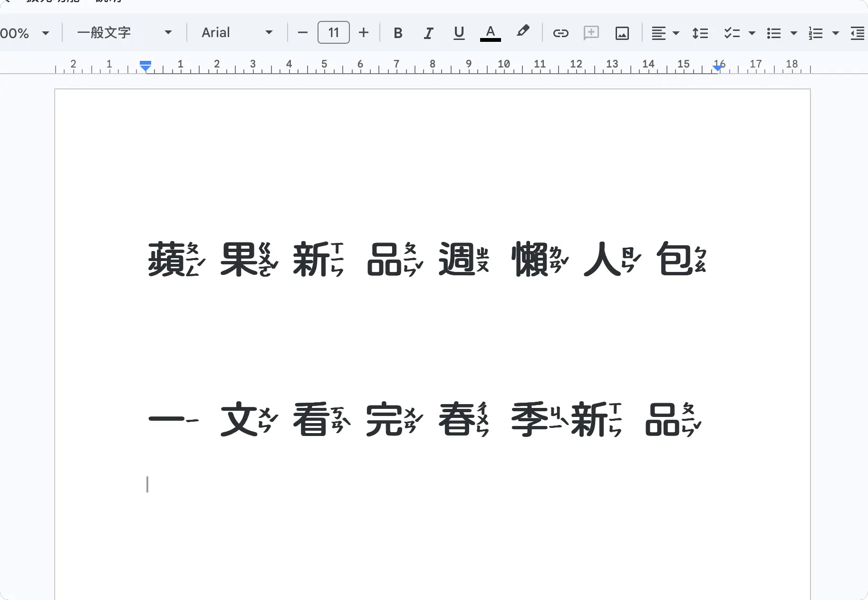Click the font size field showing 11

click(x=334, y=32)
